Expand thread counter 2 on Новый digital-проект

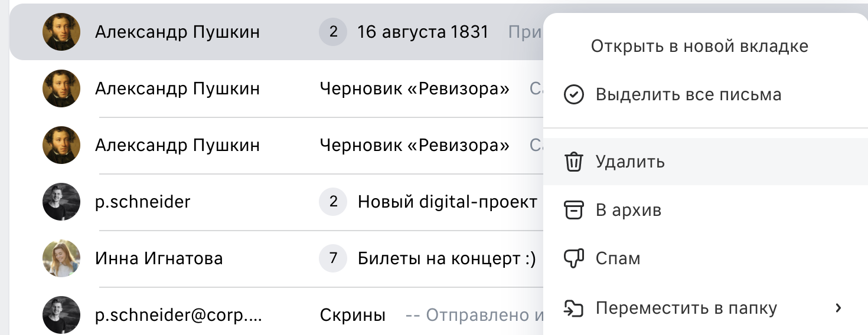[333, 202]
